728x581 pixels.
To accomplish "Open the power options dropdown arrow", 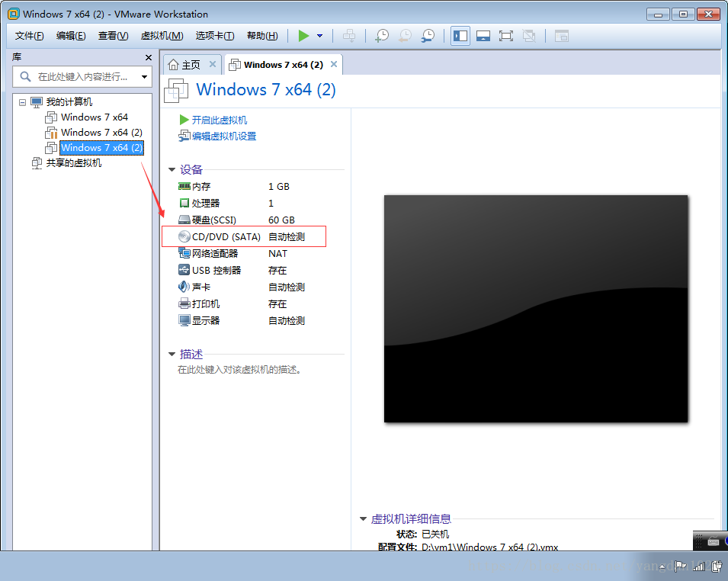I will click(320, 36).
